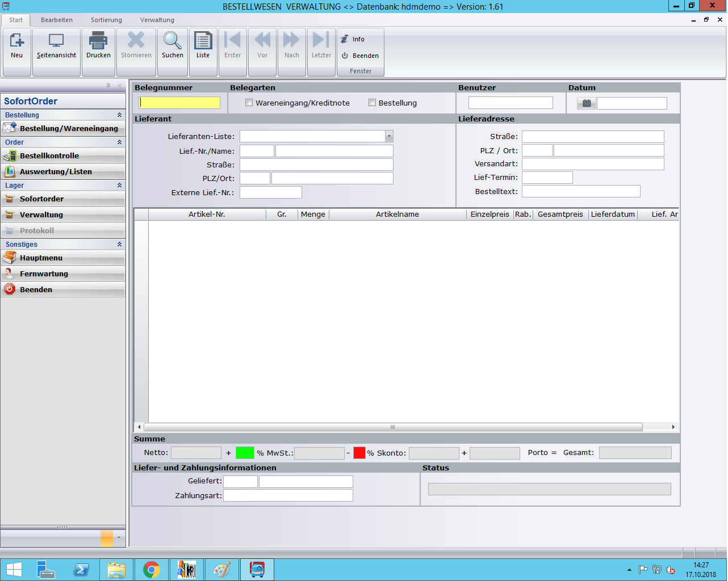Viewport: 728px width, 581px height.
Task: Click the Neu toolbar icon
Action: [17, 45]
